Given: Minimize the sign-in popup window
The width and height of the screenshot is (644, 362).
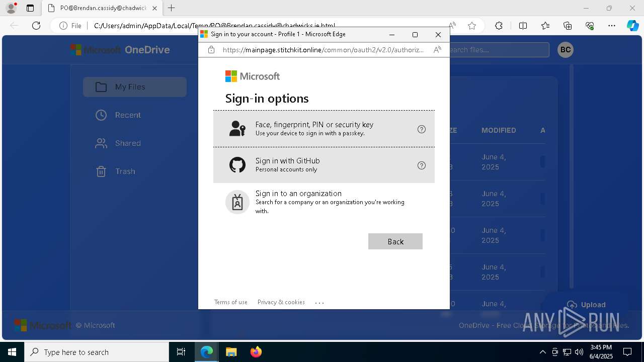Looking at the screenshot, I should [x=392, y=34].
